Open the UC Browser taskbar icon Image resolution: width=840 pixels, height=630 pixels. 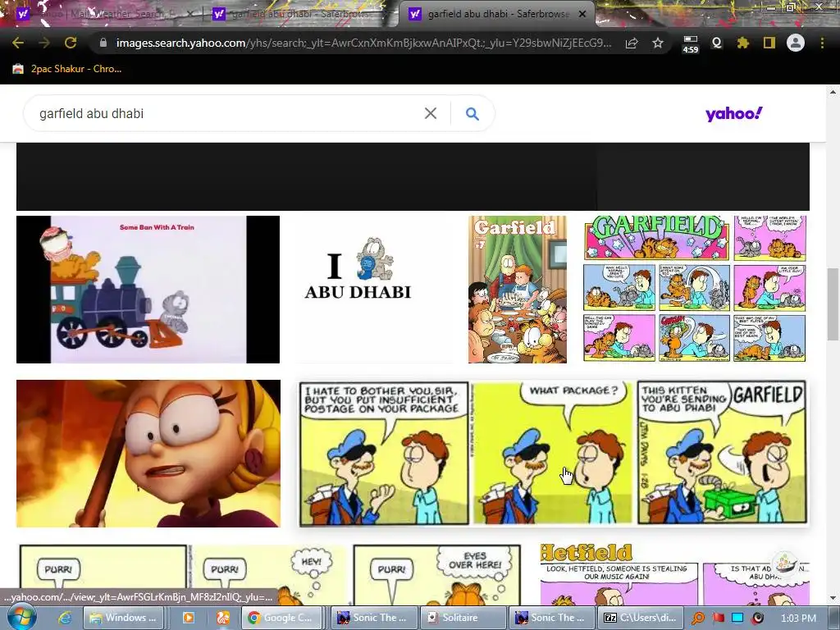point(223,618)
